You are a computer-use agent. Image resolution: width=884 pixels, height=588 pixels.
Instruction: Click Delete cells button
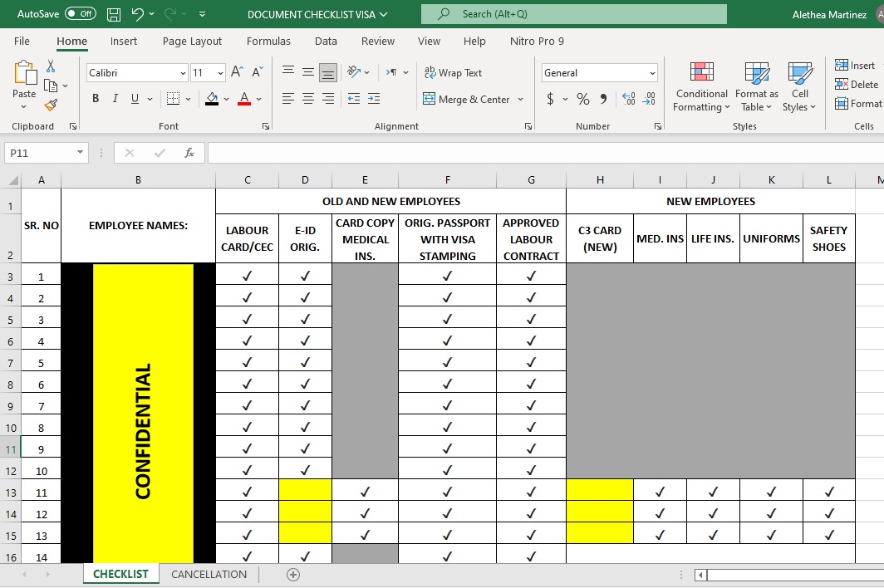pyautogui.click(x=857, y=85)
